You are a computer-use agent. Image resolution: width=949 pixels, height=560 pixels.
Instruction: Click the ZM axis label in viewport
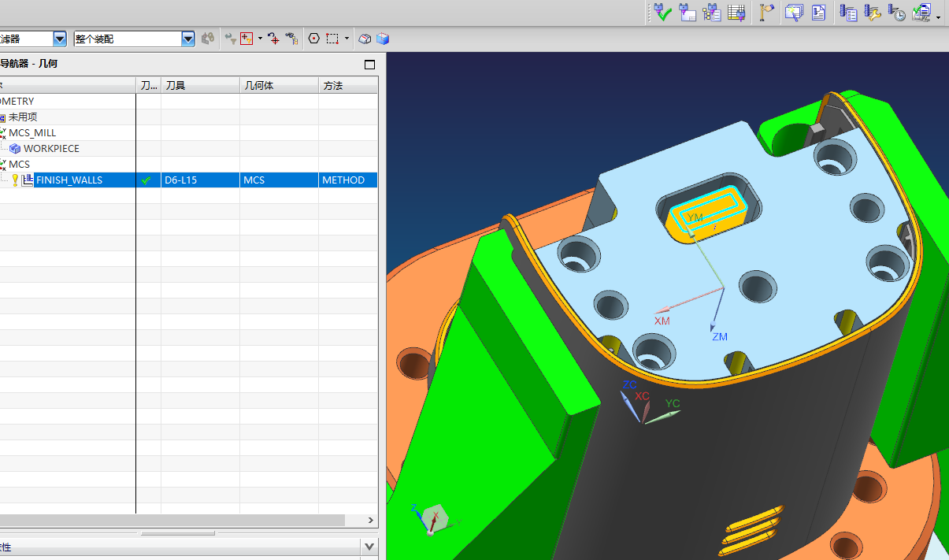pyautogui.click(x=720, y=336)
